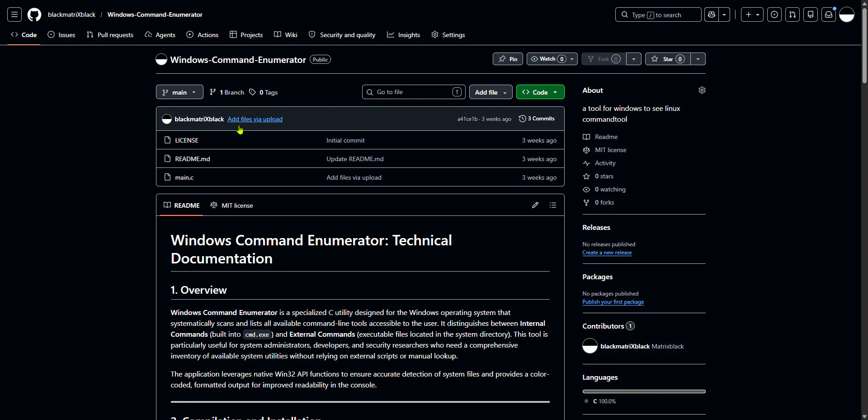Open the Actions tab
Viewport: 868px width, 420px height.
click(203, 35)
